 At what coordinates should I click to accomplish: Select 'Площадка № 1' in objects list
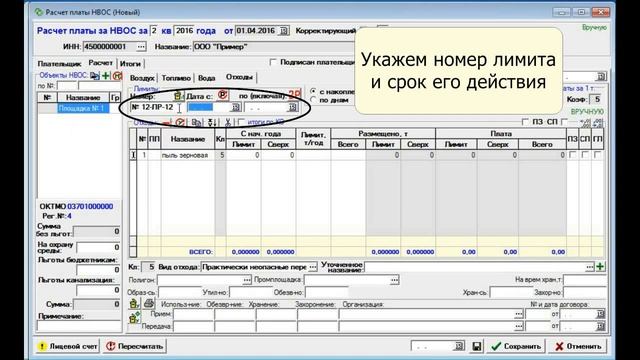click(x=83, y=108)
